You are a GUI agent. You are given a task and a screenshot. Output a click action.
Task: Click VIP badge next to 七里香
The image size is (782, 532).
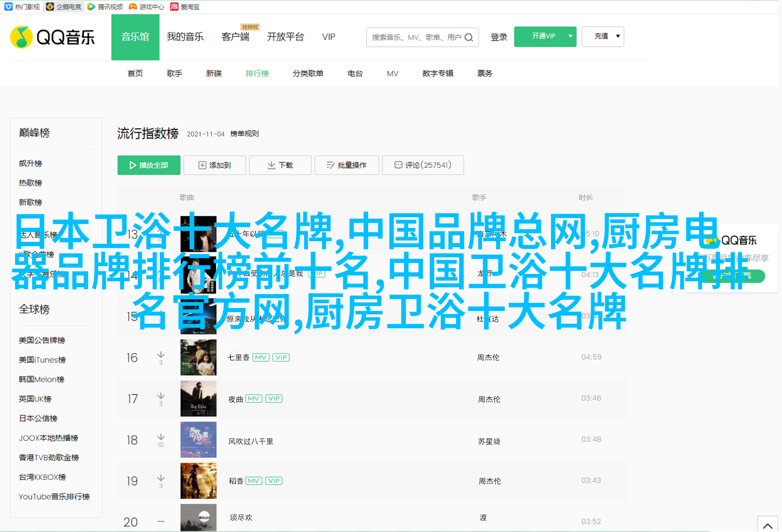coord(281,357)
